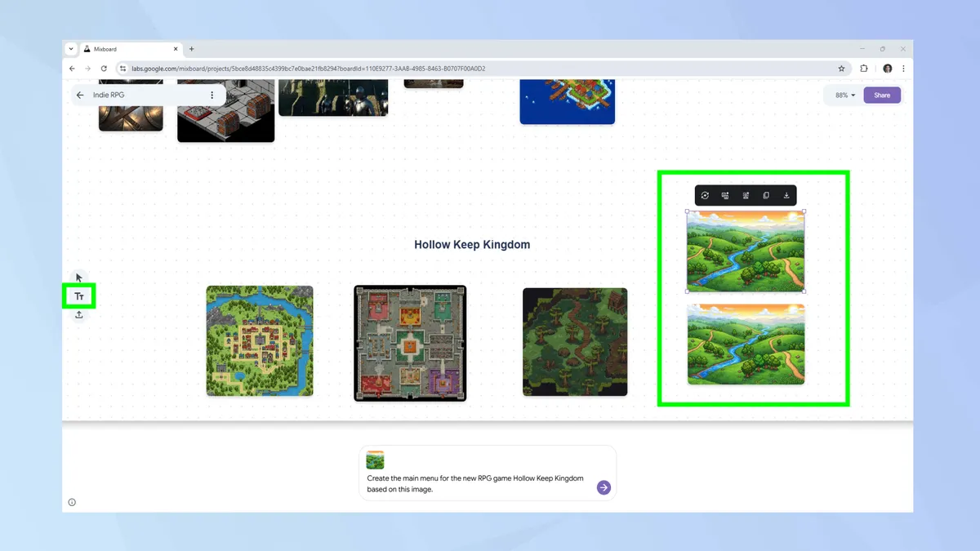
Task: Open the new tab dropdown arrow in the tab strip
Action: (x=70, y=48)
